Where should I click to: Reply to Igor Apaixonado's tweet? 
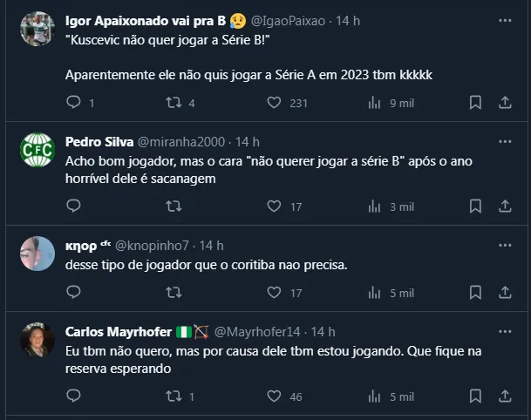click(x=73, y=103)
